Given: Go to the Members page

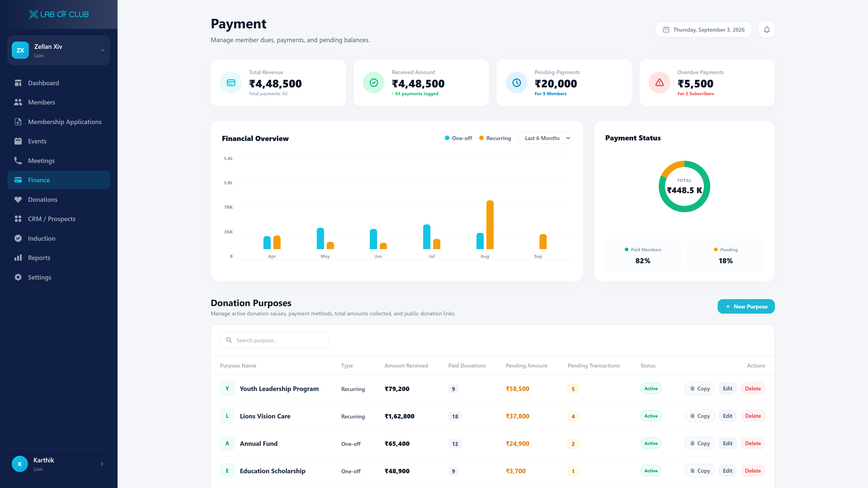Looking at the screenshot, I should pyautogui.click(x=59, y=102).
